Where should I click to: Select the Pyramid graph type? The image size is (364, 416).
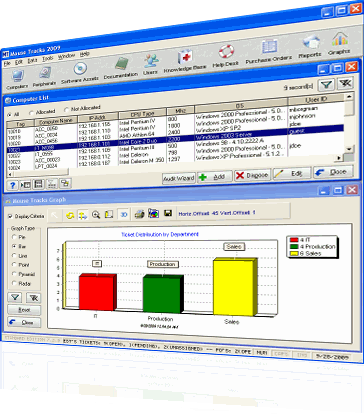click(14, 274)
